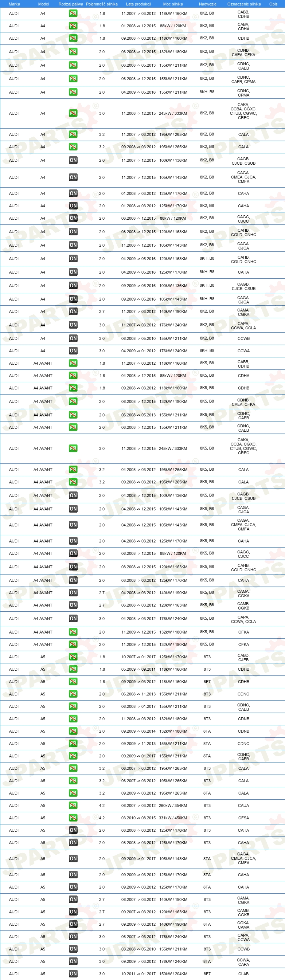Click petrol icon in A4 8KH CDNC, CPMA row
285x980 pixels.
pos(73,92)
